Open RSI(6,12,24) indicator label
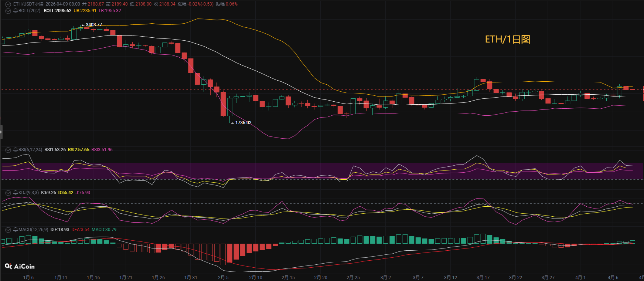Image resolution: width=644 pixels, height=281 pixels. 30,150
